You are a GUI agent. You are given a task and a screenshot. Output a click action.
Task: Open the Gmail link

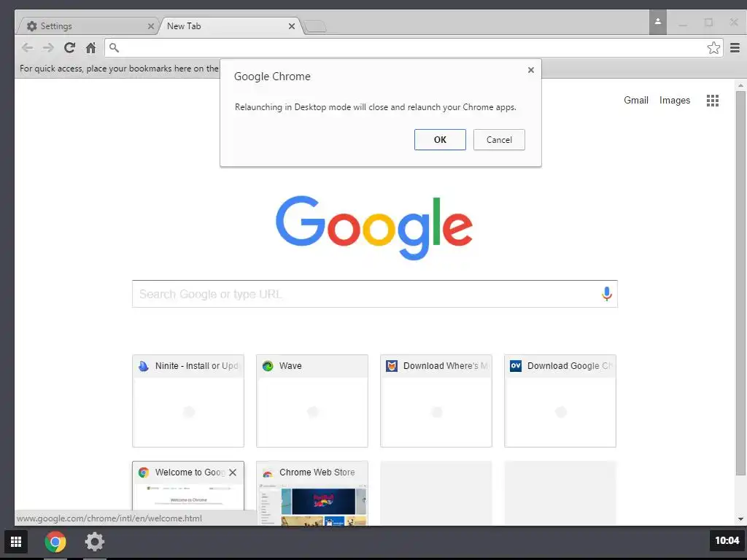636,100
